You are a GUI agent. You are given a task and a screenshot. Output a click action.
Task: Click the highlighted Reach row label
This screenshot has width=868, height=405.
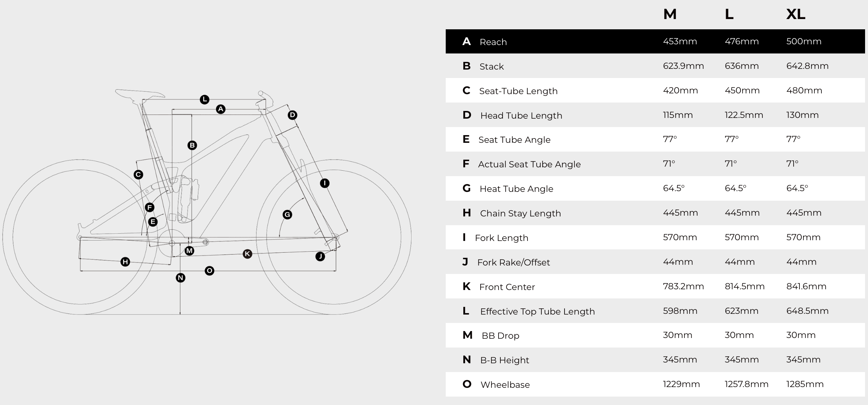coord(493,42)
